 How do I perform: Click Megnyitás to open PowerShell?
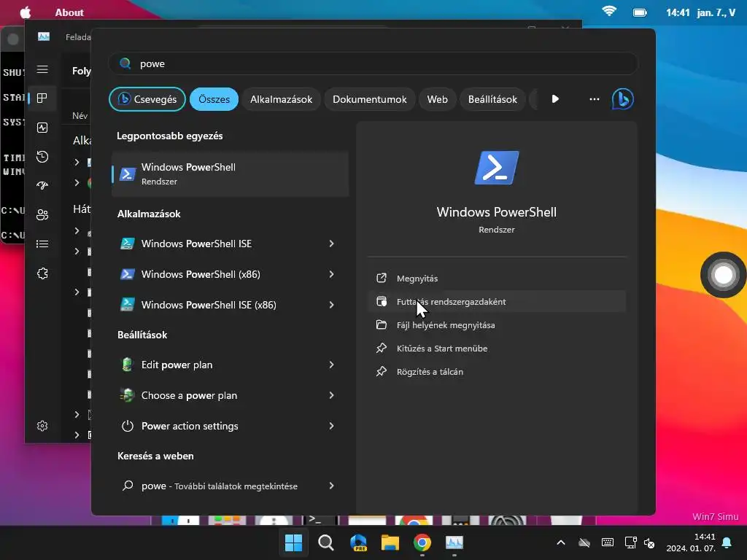(496, 278)
